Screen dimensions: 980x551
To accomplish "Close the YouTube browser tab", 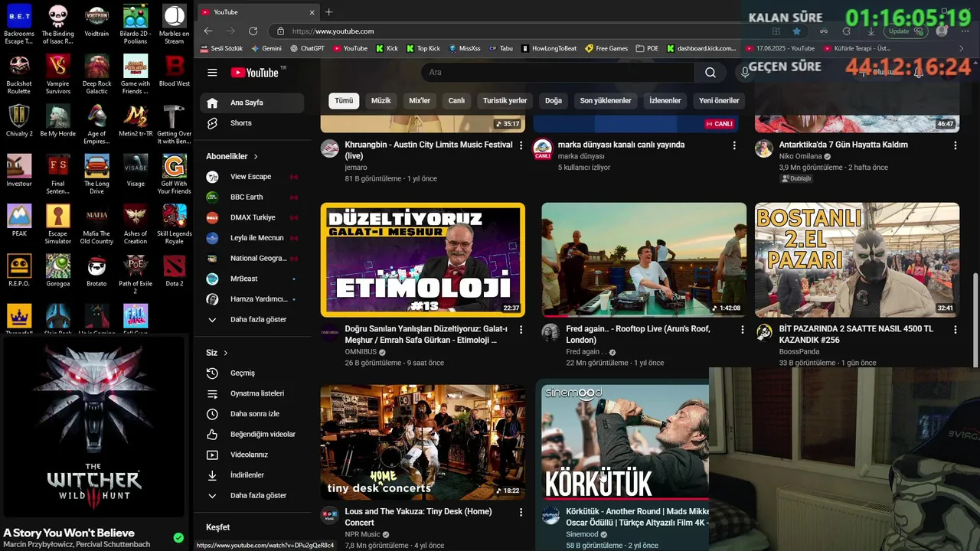I will click(312, 12).
